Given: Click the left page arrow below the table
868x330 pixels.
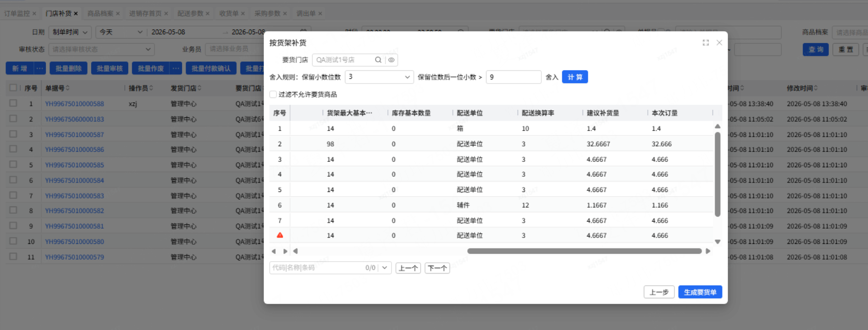Looking at the screenshot, I should 274,251.
